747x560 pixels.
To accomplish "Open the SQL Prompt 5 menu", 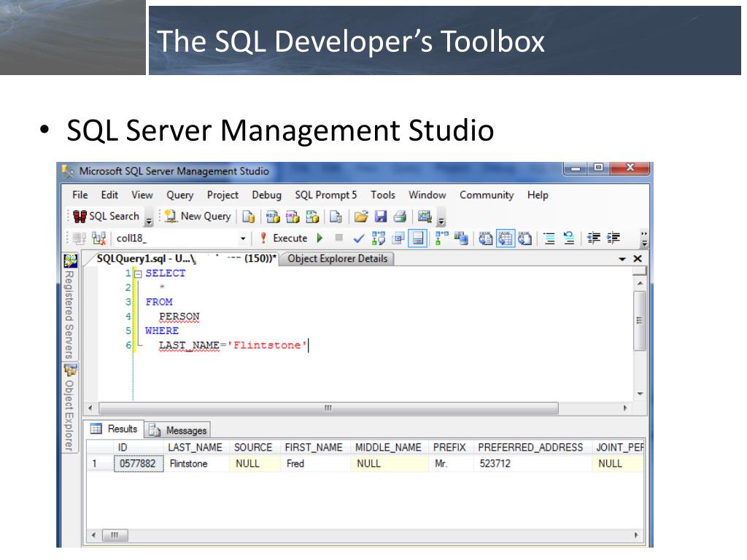I will tap(325, 195).
